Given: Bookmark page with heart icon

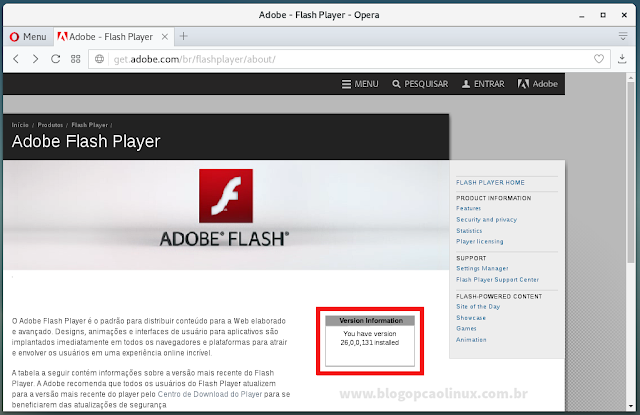Looking at the screenshot, I should pos(599,59).
